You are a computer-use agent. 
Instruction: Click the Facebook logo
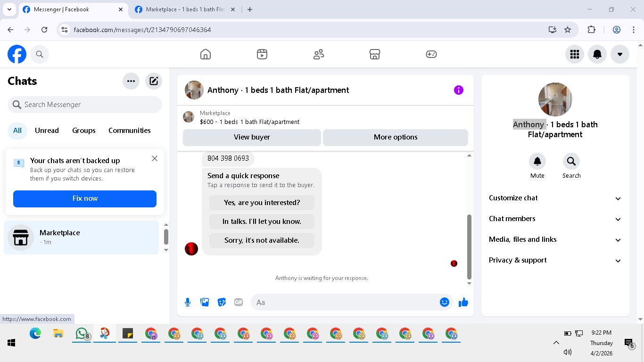click(x=17, y=54)
